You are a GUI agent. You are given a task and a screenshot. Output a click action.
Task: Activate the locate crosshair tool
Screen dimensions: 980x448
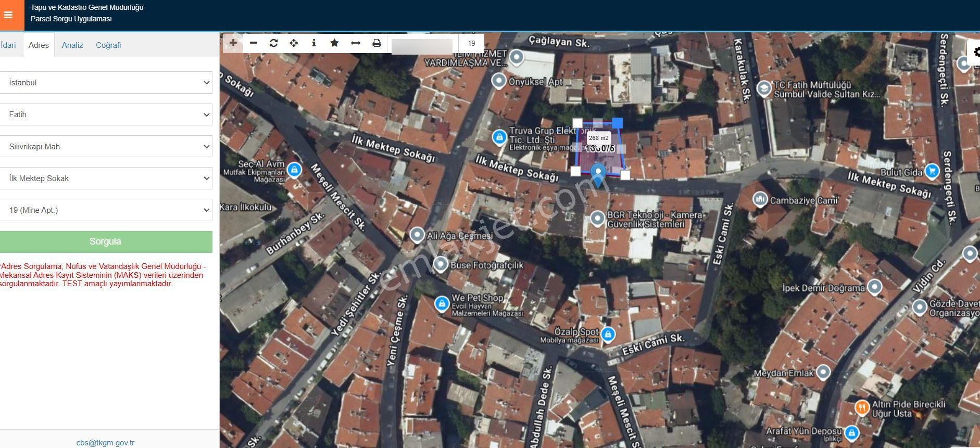click(x=294, y=43)
